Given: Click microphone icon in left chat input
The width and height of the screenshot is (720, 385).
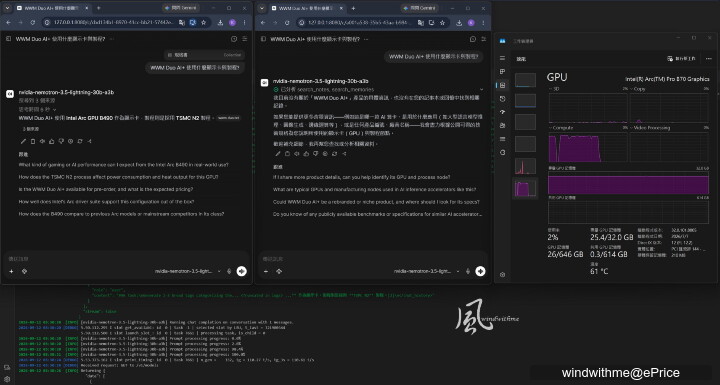Looking at the screenshot, I should pos(229,271).
